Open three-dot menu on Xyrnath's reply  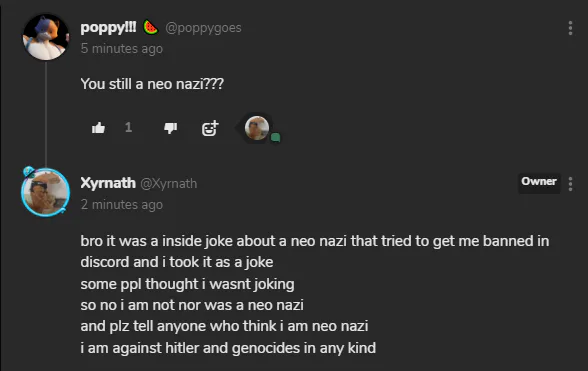tap(570, 184)
